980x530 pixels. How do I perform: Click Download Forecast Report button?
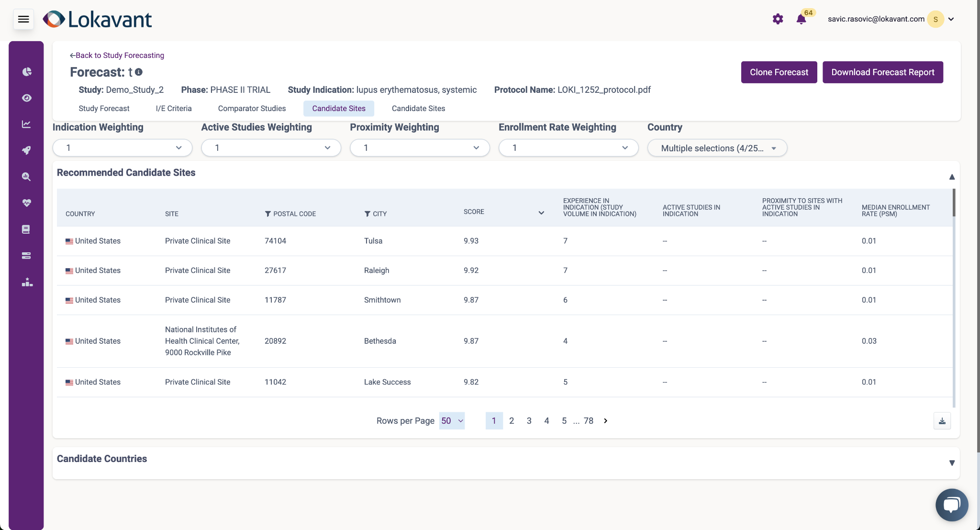883,72
